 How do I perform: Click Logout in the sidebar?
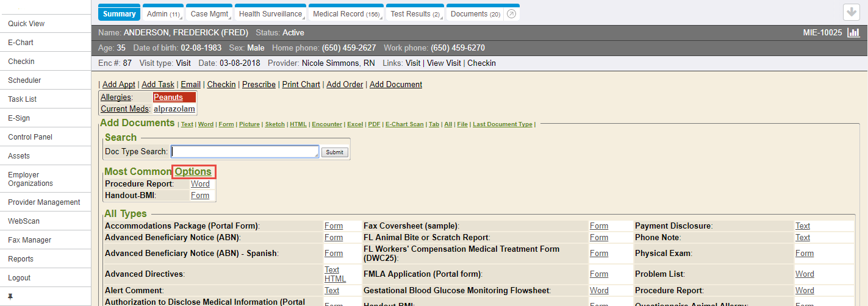click(20, 278)
